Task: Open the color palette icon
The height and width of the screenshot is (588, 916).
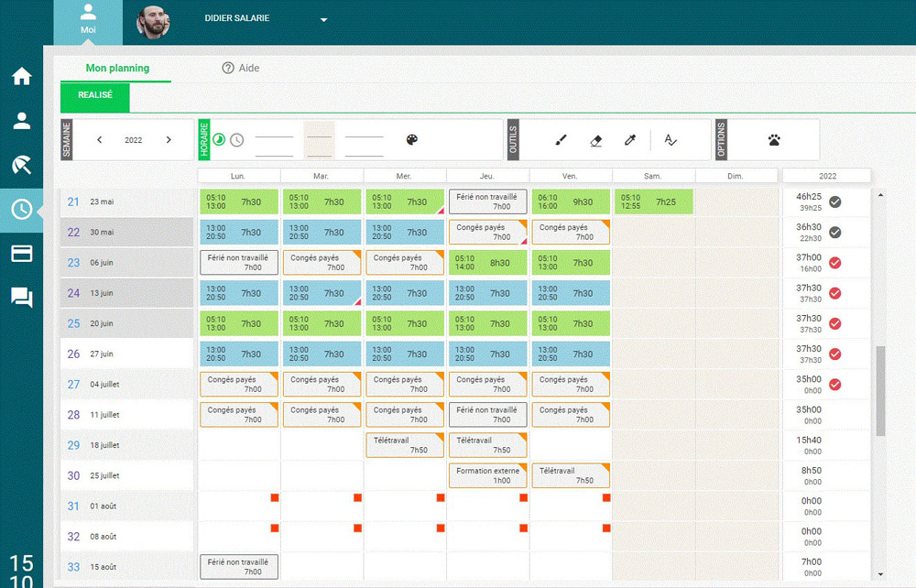Action: point(412,139)
